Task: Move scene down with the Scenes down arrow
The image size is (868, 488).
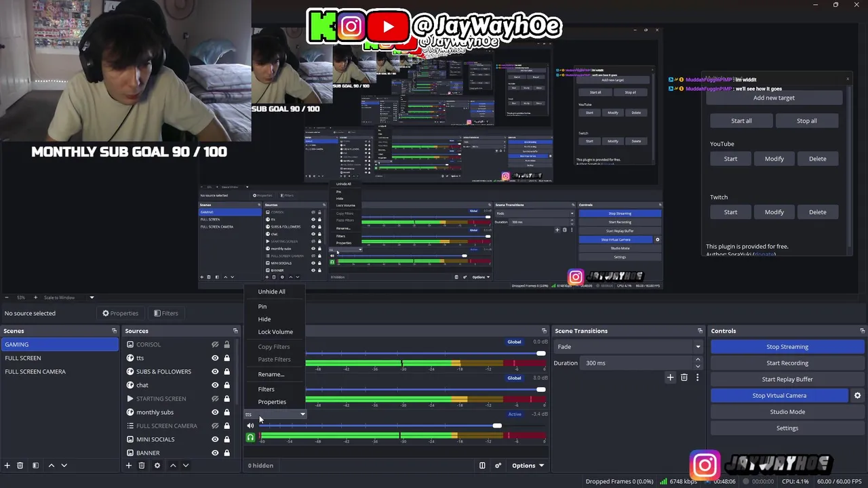Action: tap(64, 466)
